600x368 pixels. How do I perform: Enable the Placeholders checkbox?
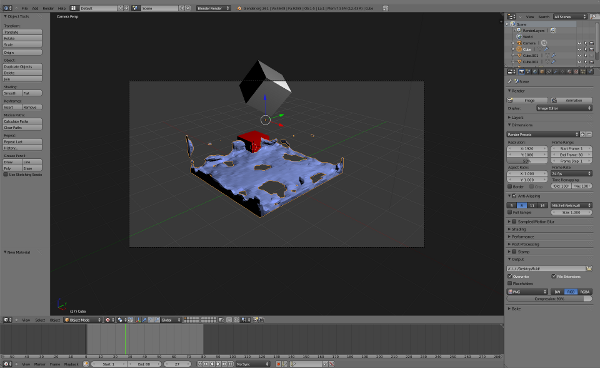click(x=510, y=283)
